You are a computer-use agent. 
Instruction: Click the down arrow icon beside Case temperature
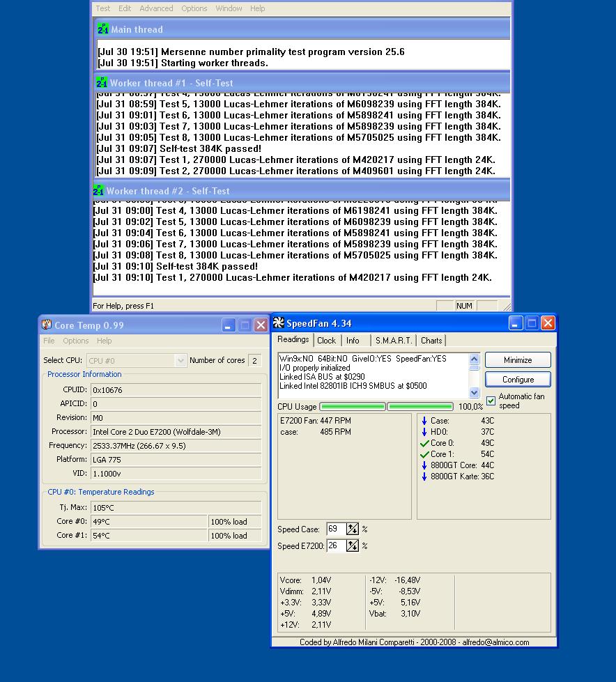[x=424, y=421]
